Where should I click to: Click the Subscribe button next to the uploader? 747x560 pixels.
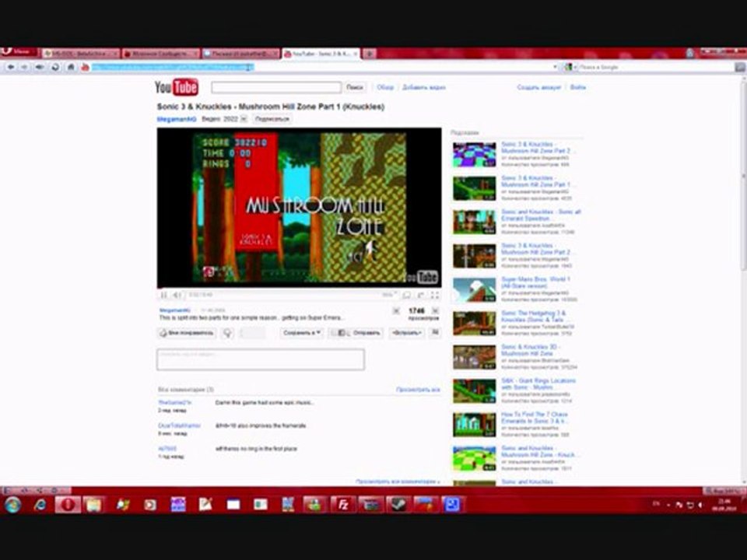[x=272, y=119]
